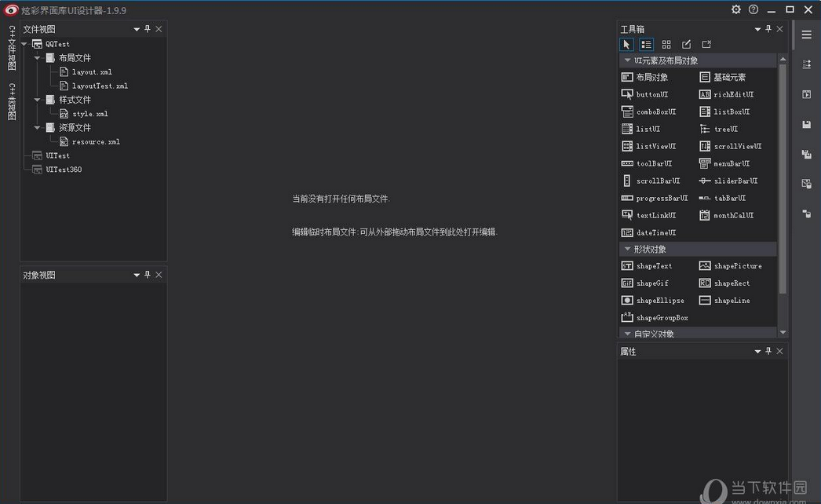This screenshot has width=821, height=504.
Task: Choose the shapeLine shape object
Action: pyautogui.click(x=724, y=301)
